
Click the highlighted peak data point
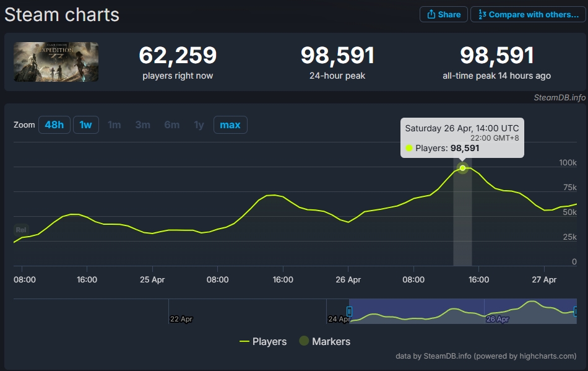coord(463,168)
